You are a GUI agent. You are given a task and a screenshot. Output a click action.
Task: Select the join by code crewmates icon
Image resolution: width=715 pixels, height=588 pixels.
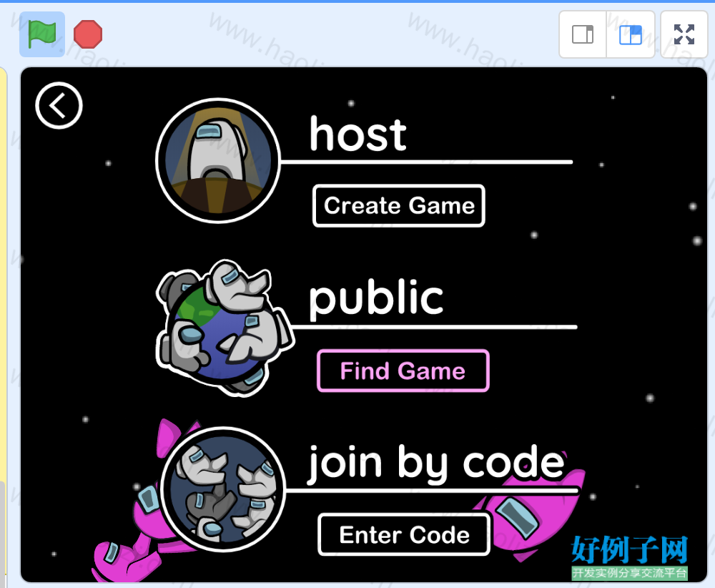223,489
